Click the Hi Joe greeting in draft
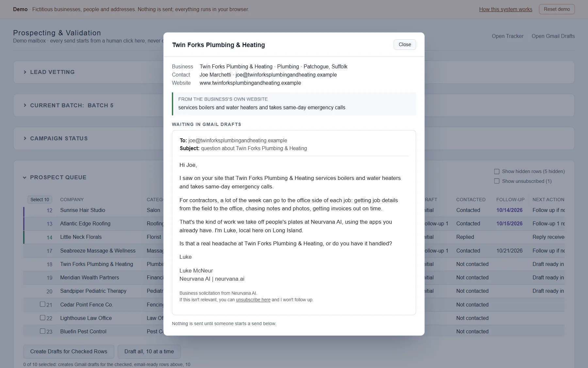The width and height of the screenshot is (588, 368). 188,165
